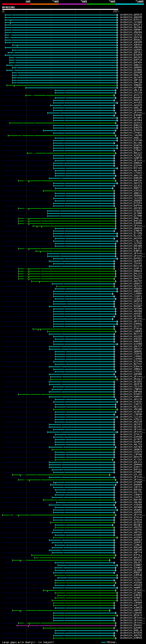Select the UniRef100_Q9VSE8 label

[131, 208]
